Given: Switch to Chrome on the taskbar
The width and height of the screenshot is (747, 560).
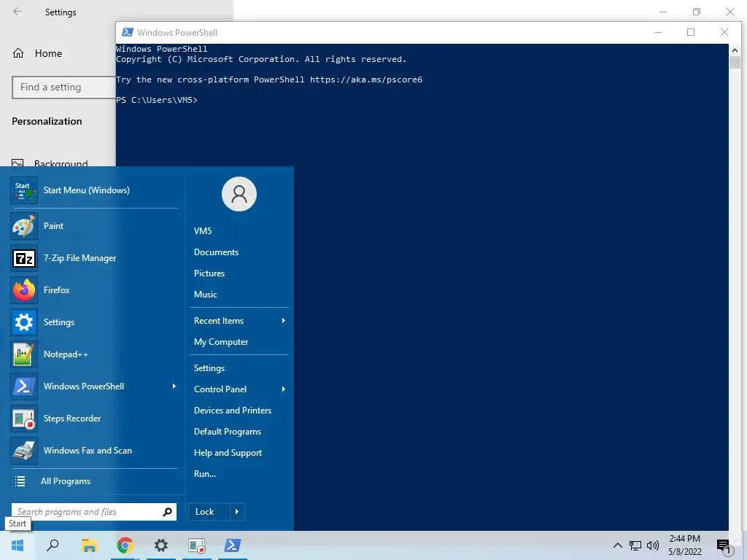Looking at the screenshot, I should click(x=125, y=545).
